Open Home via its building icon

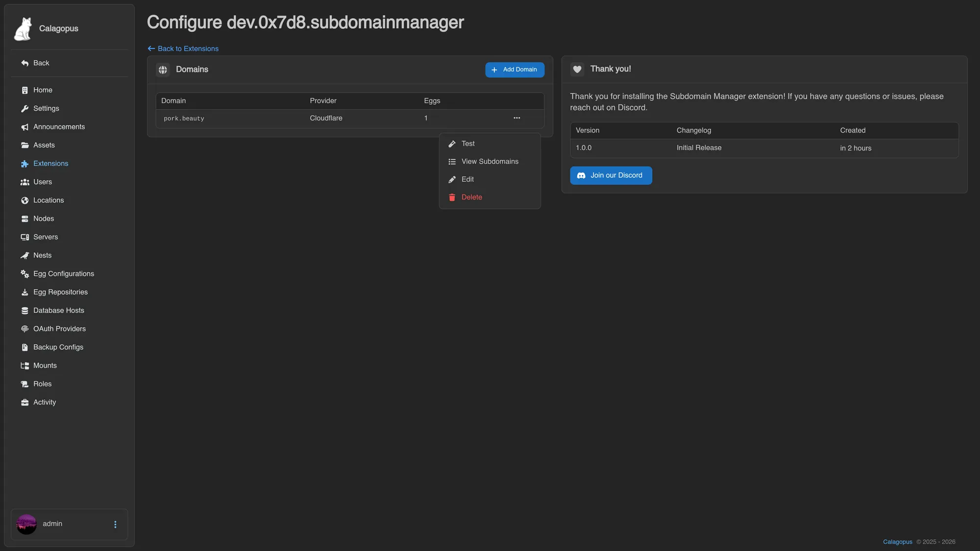click(x=25, y=90)
